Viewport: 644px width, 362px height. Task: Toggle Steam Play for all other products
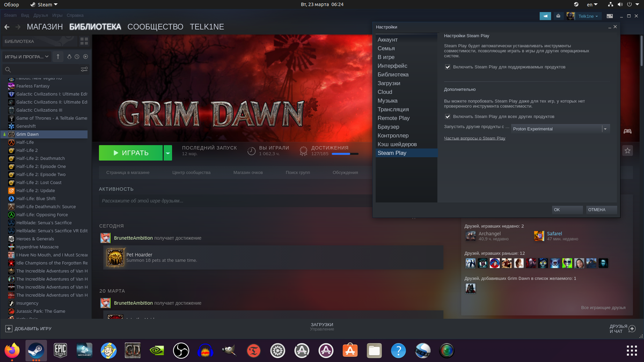(x=448, y=116)
